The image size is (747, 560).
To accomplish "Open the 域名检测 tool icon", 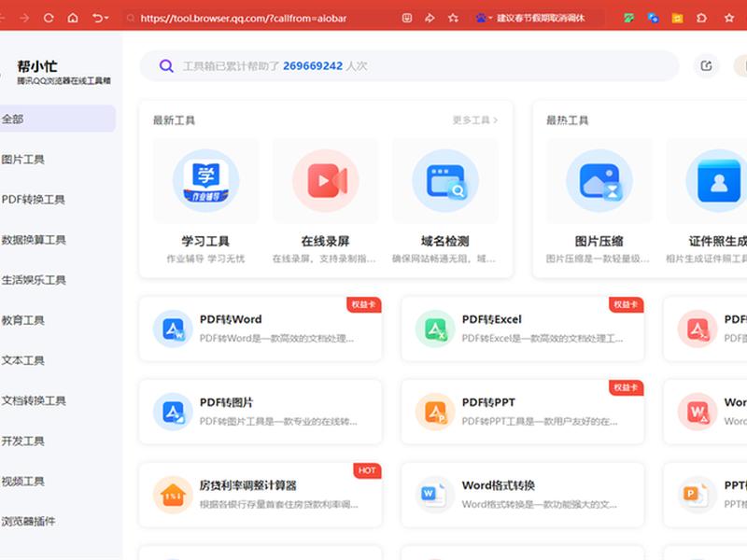I will coord(445,180).
